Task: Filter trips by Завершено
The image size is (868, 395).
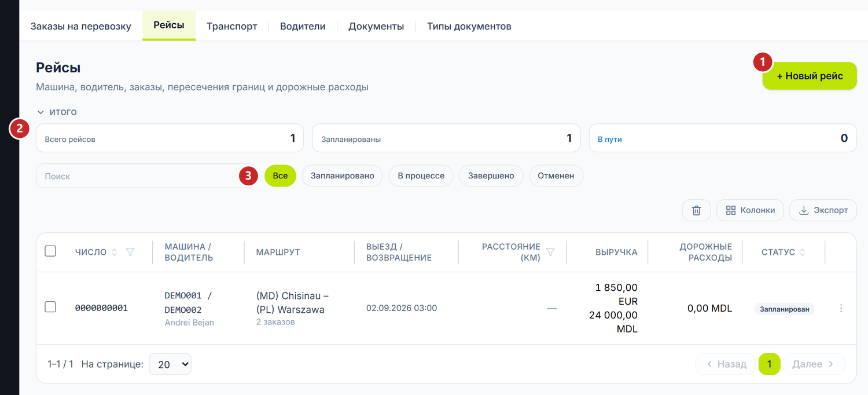Action: [x=491, y=175]
